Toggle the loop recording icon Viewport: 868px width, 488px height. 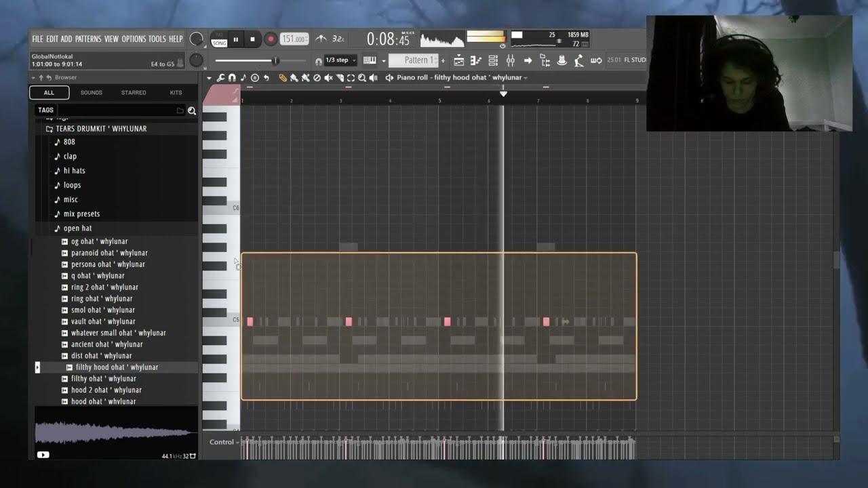pos(596,61)
